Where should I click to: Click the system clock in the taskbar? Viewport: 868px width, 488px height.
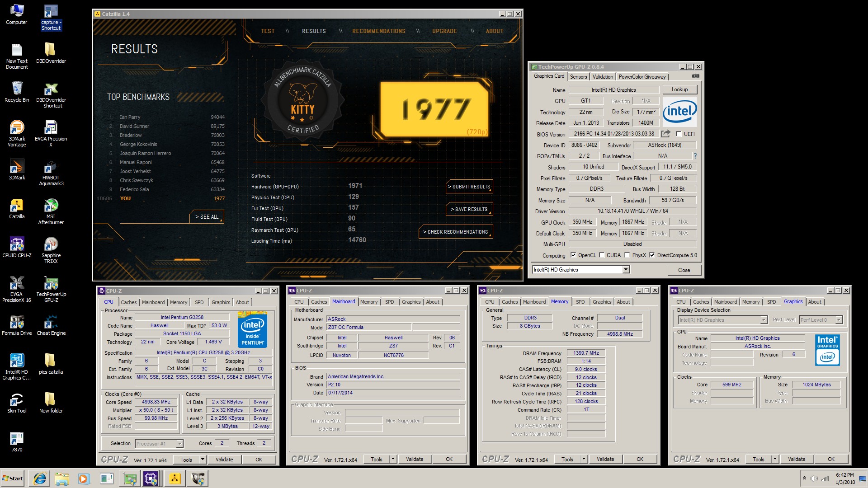[x=844, y=479]
